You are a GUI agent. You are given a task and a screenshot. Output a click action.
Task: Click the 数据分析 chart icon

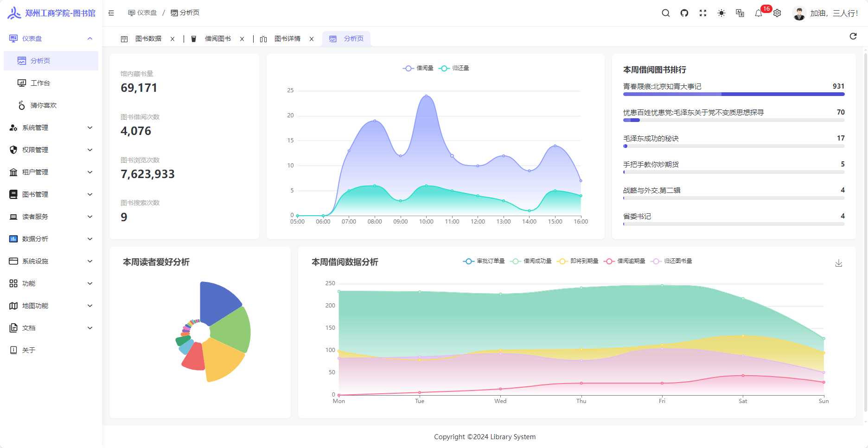[13, 239]
